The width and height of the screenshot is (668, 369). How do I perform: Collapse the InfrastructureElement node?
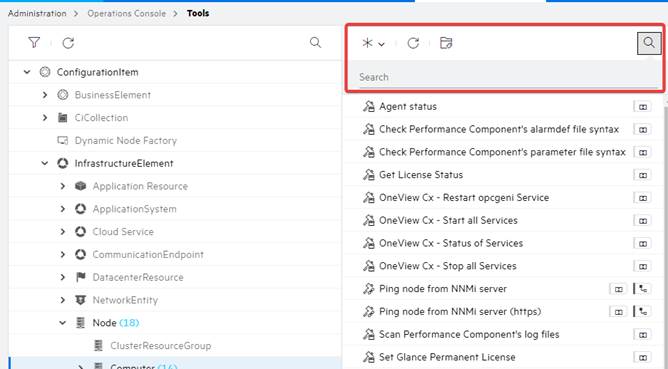(x=45, y=163)
